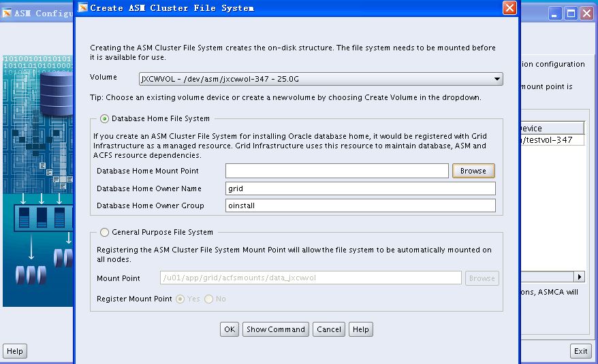
Task: Select the /testvol-347 cell in background table
Action: click(x=552, y=140)
